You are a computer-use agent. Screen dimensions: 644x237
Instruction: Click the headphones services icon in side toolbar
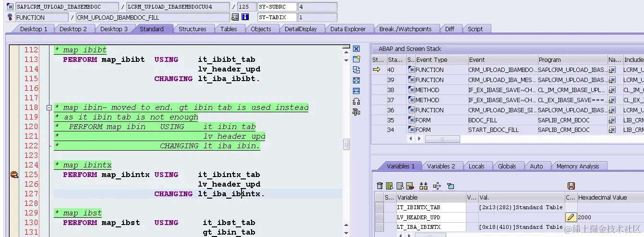tap(356, 102)
